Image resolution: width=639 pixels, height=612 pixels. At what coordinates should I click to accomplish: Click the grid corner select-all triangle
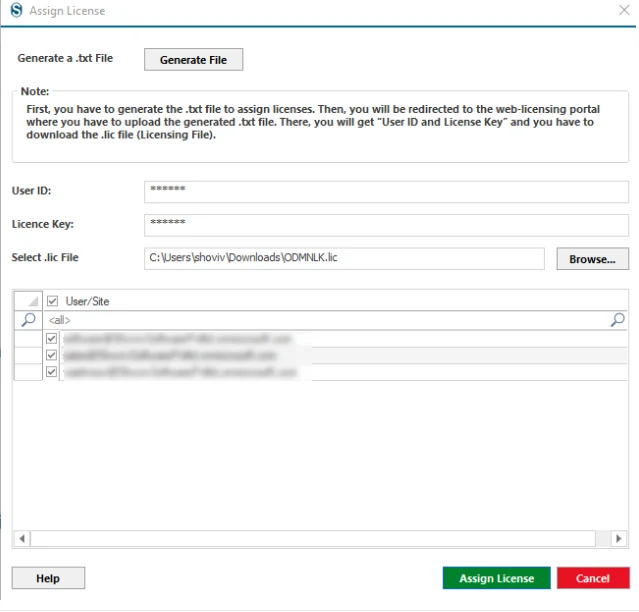coord(28,301)
